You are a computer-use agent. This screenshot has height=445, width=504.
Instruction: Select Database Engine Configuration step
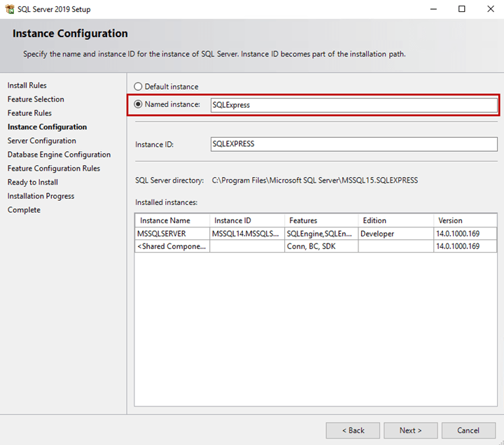[x=59, y=155]
